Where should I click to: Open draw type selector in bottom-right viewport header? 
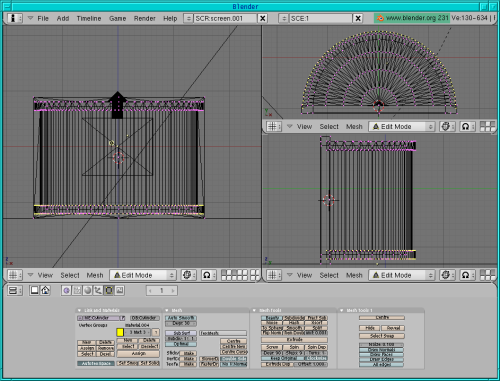(446, 275)
